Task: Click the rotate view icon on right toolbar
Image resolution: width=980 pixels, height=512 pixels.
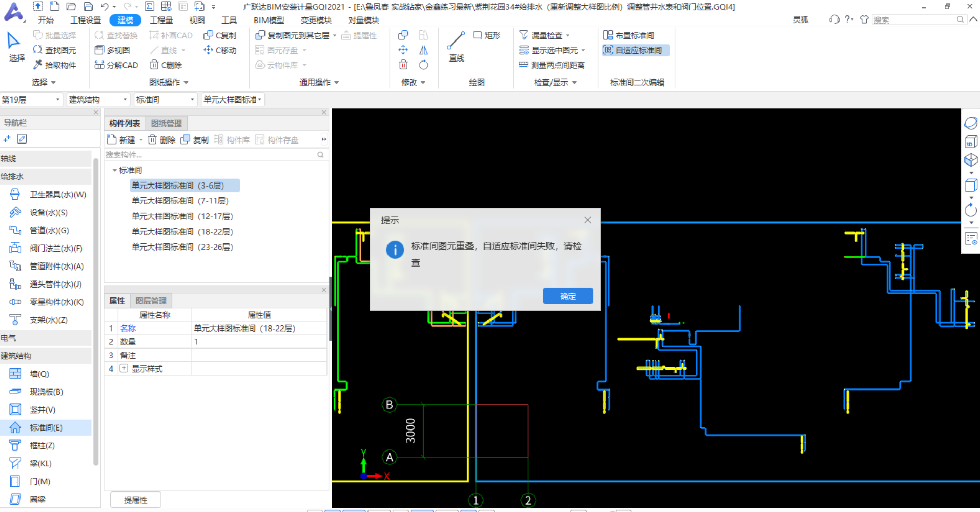Action: point(971,210)
